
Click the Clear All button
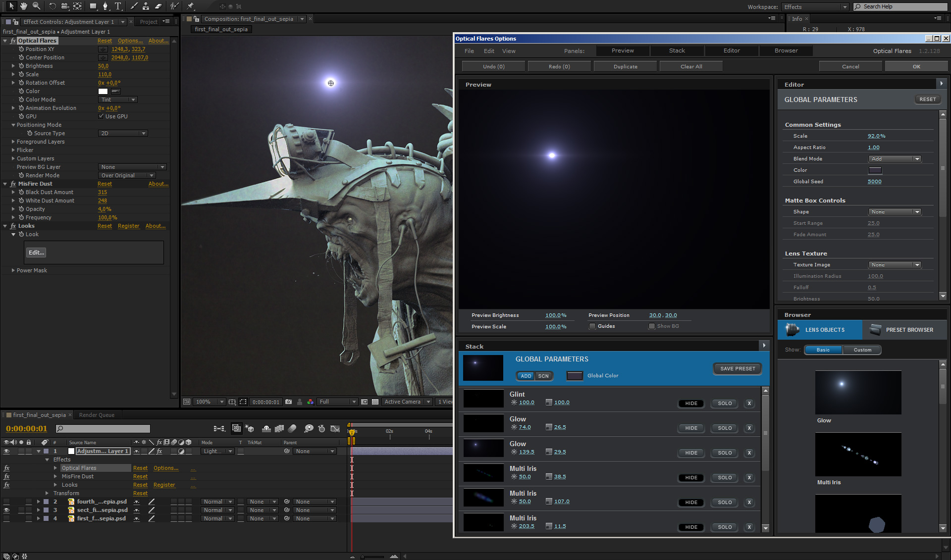point(691,66)
